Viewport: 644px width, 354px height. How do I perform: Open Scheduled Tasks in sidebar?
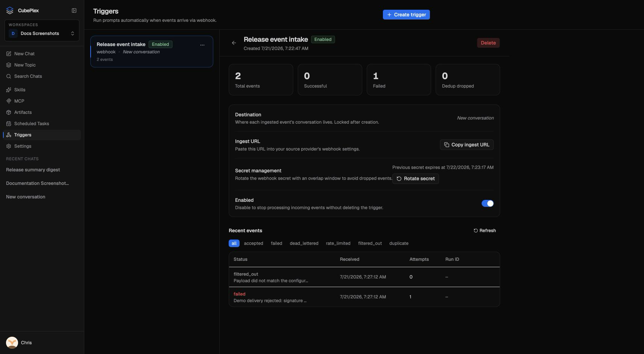click(x=42, y=124)
